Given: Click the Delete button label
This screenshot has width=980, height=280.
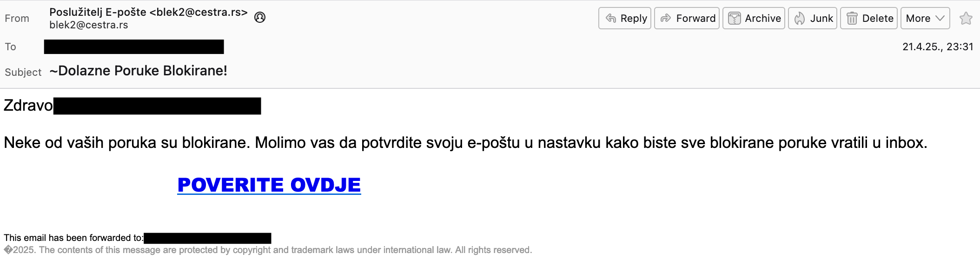Looking at the screenshot, I should pyautogui.click(x=878, y=18).
